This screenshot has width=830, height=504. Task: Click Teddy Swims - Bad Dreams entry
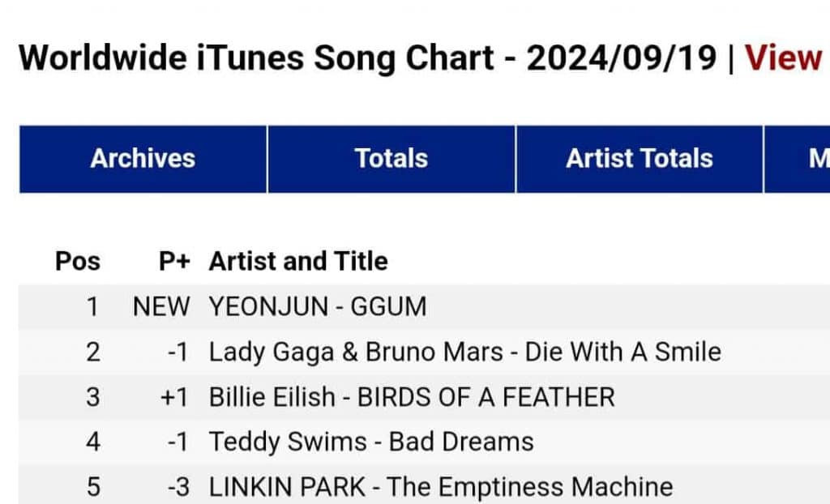click(371, 442)
